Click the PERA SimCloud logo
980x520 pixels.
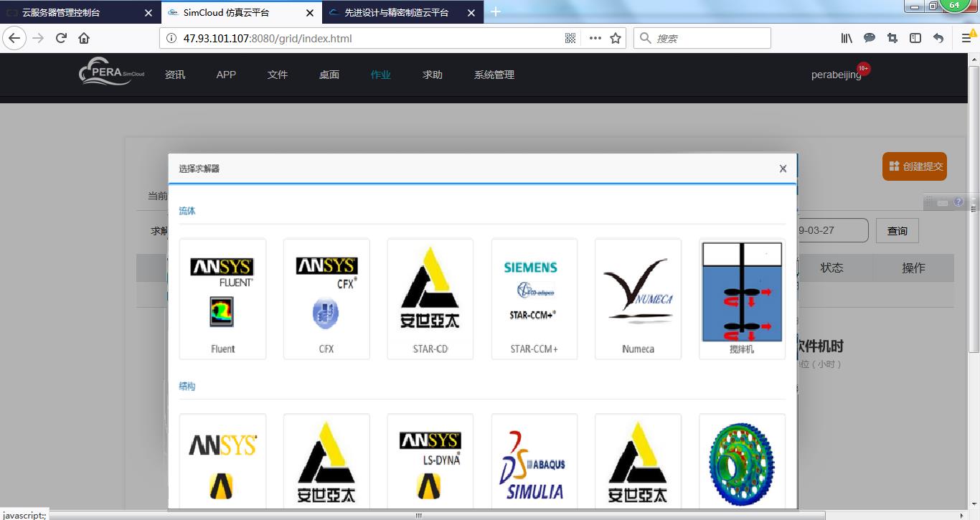pos(112,72)
